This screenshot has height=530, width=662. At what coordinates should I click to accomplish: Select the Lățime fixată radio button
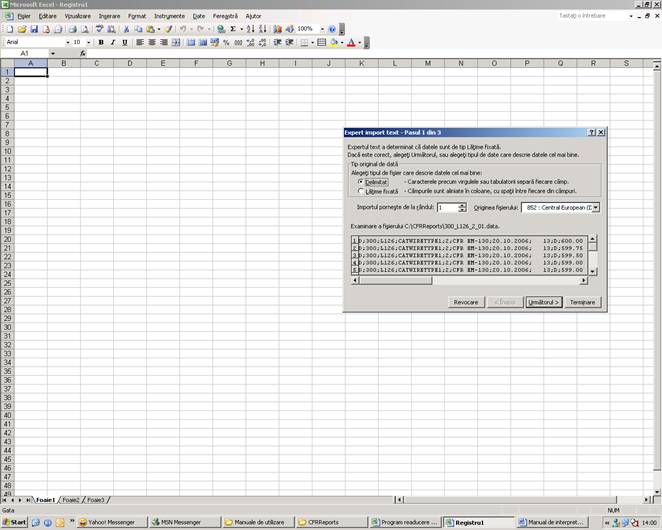pyautogui.click(x=360, y=190)
